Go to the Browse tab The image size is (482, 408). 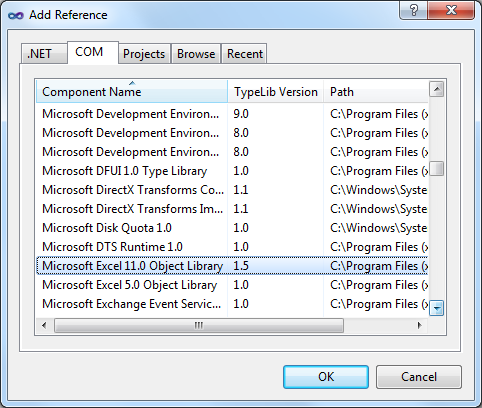(x=196, y=53)
